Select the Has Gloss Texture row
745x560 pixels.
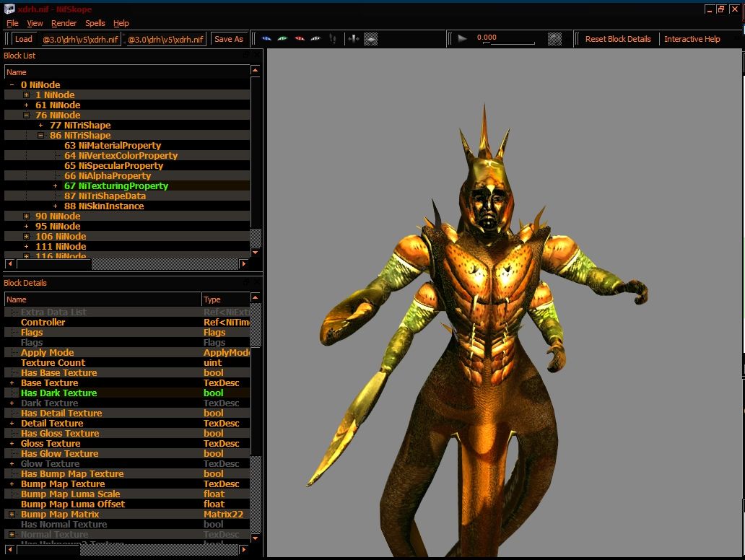click(x=127, y=433)
